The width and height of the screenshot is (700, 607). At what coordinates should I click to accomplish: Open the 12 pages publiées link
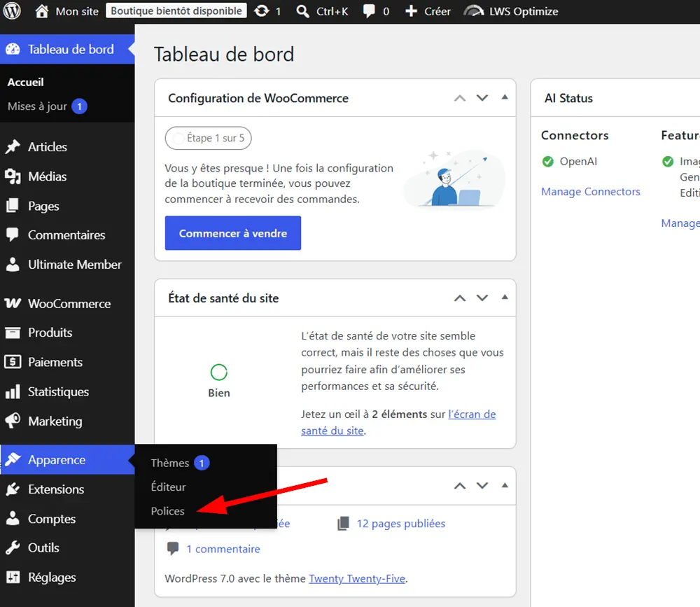(x=401, y=524)
